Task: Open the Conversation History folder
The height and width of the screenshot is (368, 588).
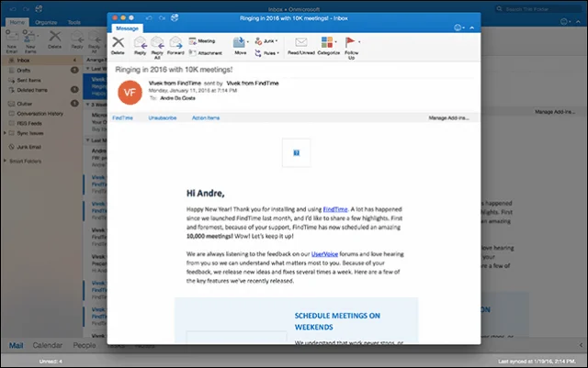Action: 41,114
